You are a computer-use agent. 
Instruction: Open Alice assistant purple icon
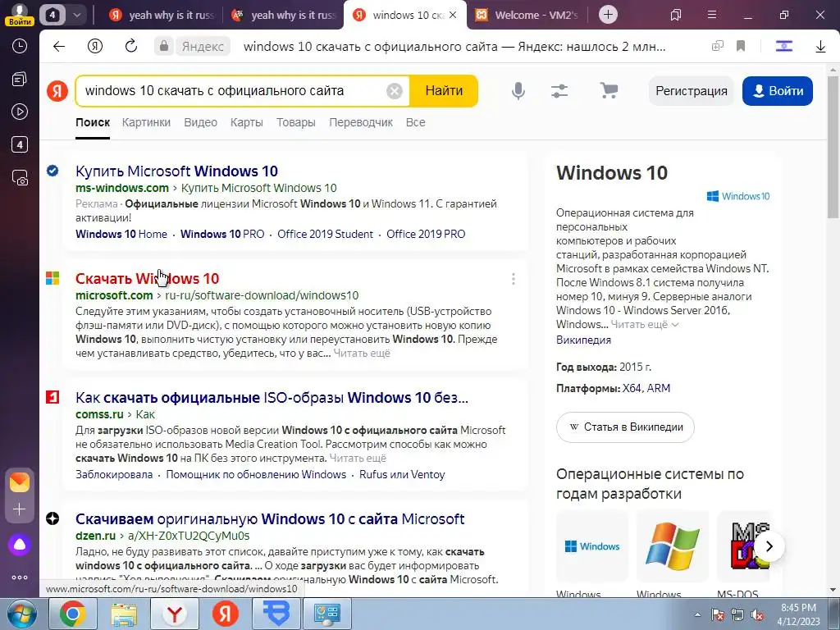pyautogui.click(x=20, y=545)
